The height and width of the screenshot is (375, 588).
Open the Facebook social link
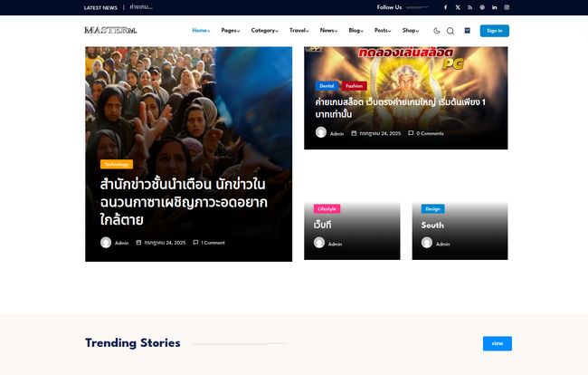coord(445,7)
